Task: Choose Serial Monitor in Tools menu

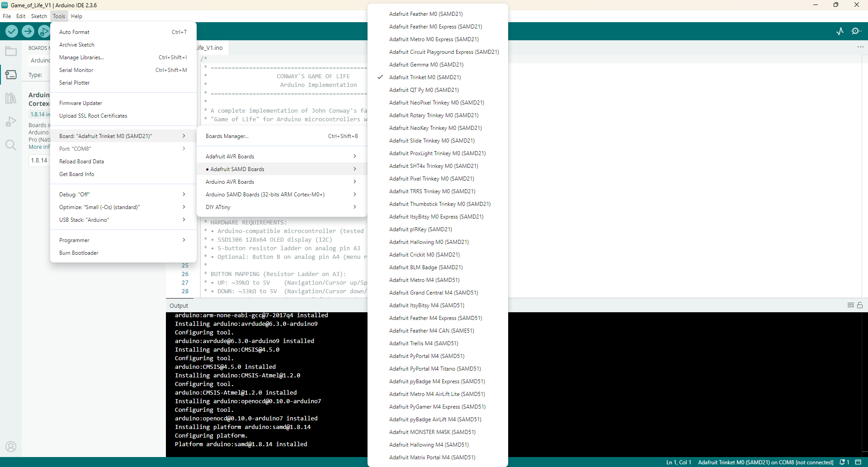Action: 123,70
